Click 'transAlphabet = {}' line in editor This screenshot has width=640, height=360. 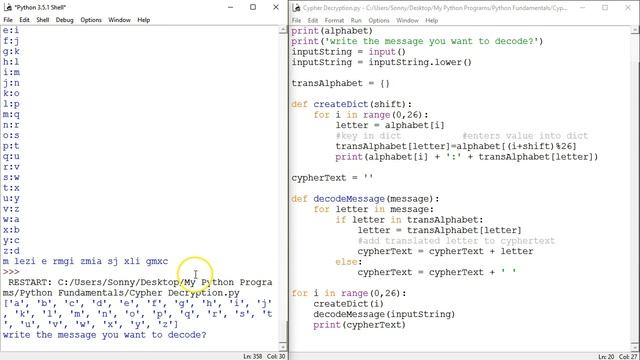point(340,83)
